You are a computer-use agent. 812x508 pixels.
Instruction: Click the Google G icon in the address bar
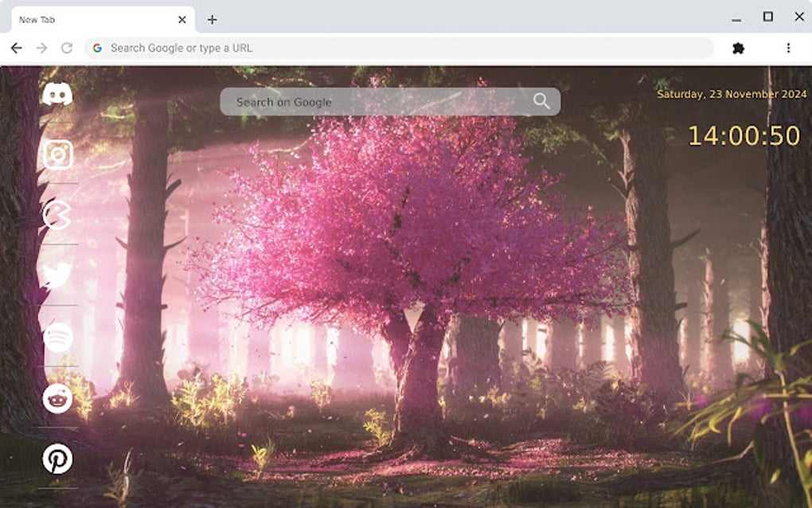[x=97, y=48]
